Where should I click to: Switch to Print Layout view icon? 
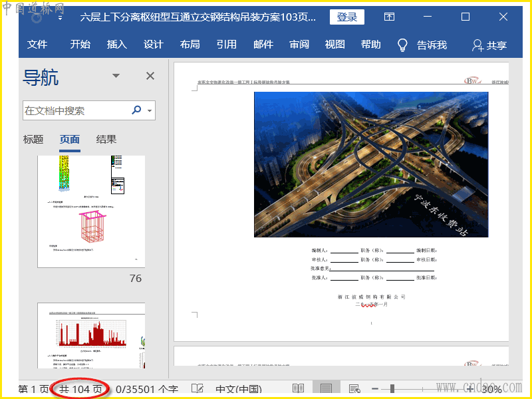click(326, 388)
